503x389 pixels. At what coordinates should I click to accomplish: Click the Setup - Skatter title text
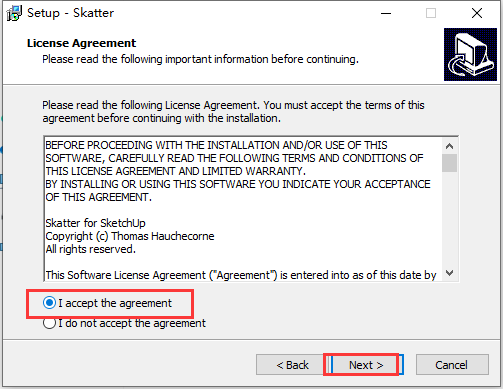click(70, 13)
